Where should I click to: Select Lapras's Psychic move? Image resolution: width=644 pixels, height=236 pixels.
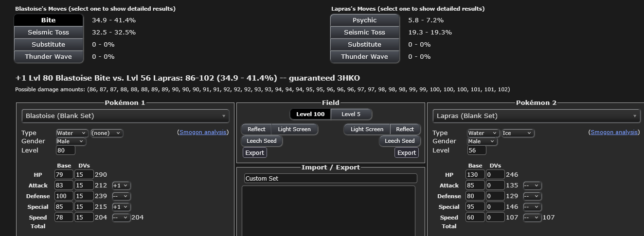tap(365, 20)
